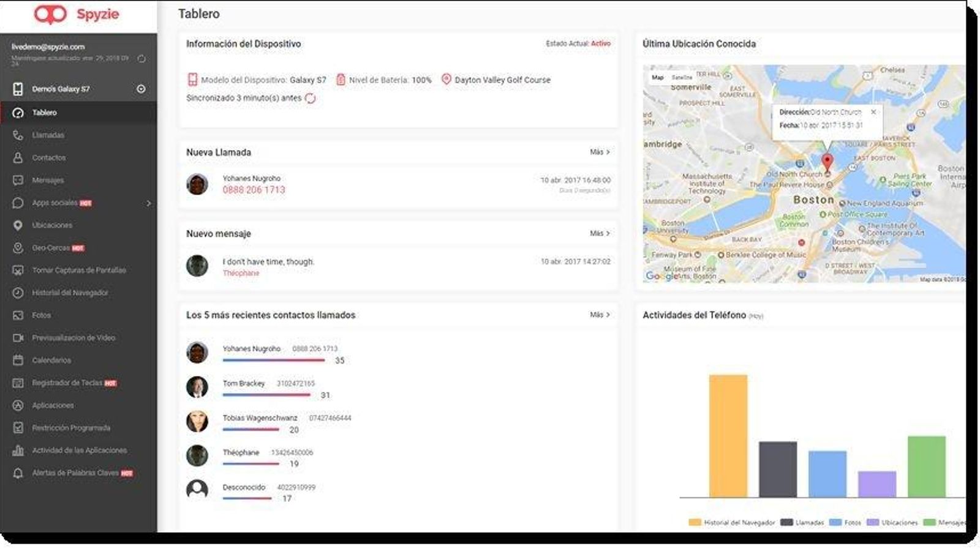Click the Mensajes chat icon
This screenshot has height=551, width=980.
18,181
